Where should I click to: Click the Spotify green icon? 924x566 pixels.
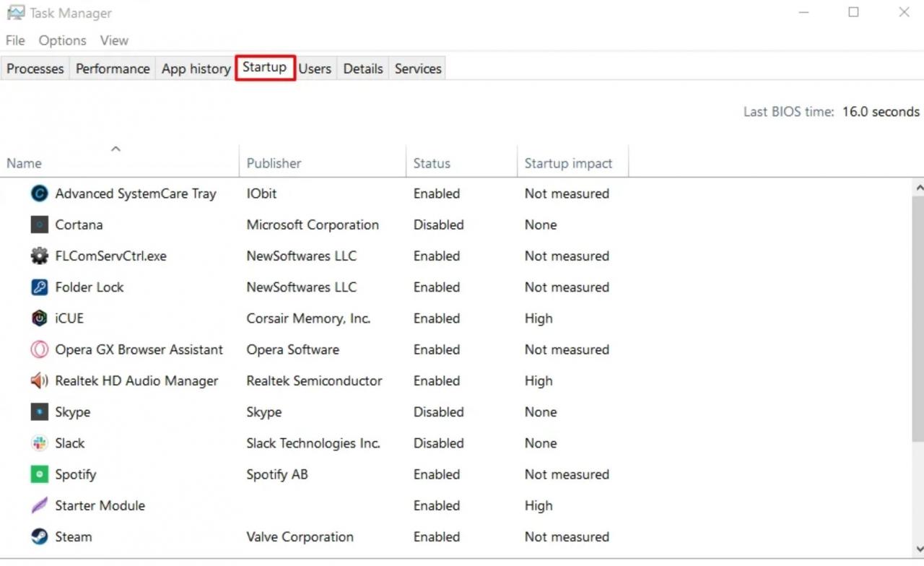click(39, 474)
